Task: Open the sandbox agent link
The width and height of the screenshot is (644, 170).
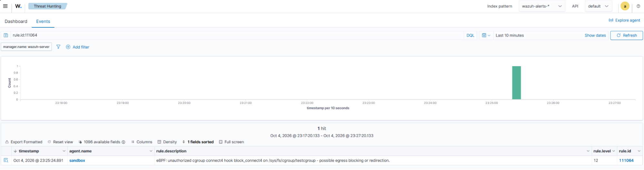Action: tap(77, 161)
